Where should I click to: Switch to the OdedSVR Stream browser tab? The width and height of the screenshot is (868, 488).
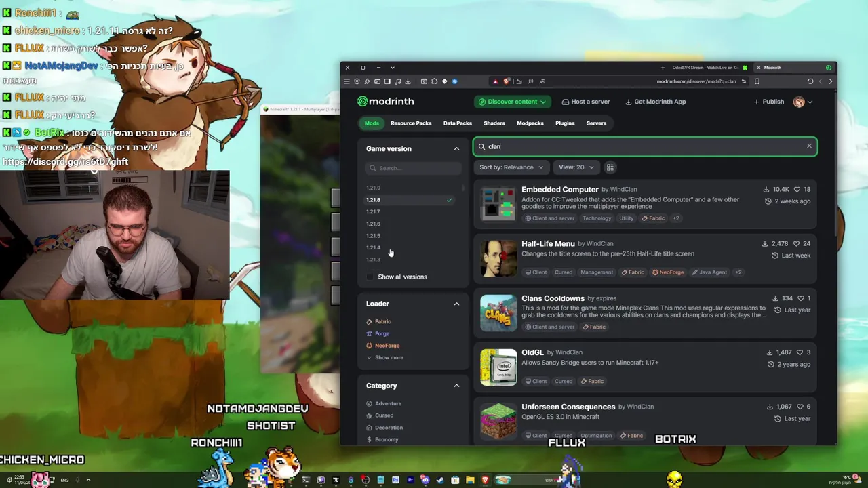tap(710, 68)
